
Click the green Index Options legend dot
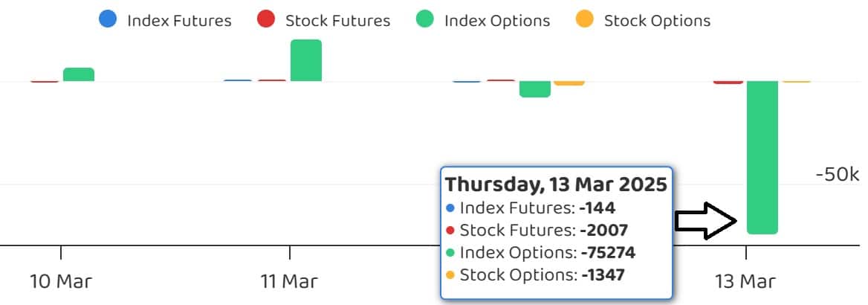click(426, 20)
